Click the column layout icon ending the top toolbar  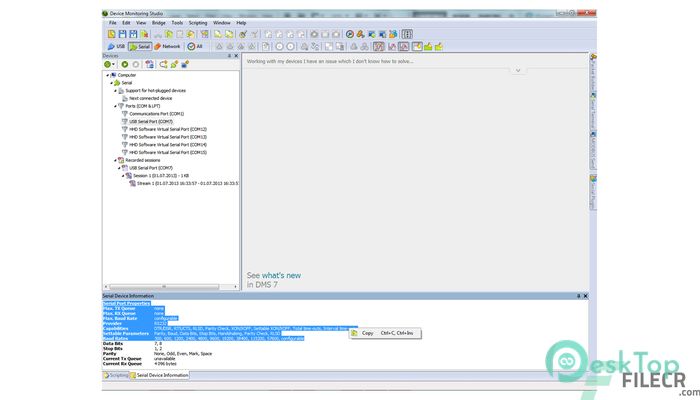[x=407, y=34]
